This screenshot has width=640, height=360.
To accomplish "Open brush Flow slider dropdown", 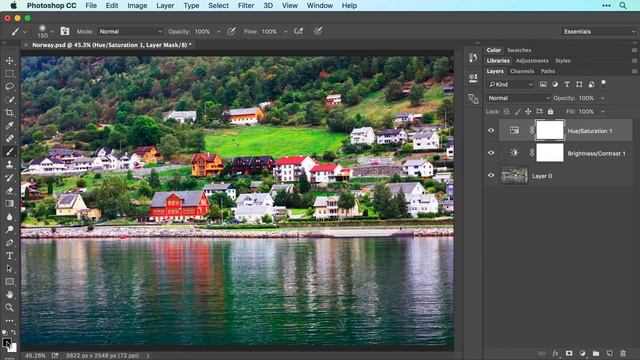I will tap(285, 31).
